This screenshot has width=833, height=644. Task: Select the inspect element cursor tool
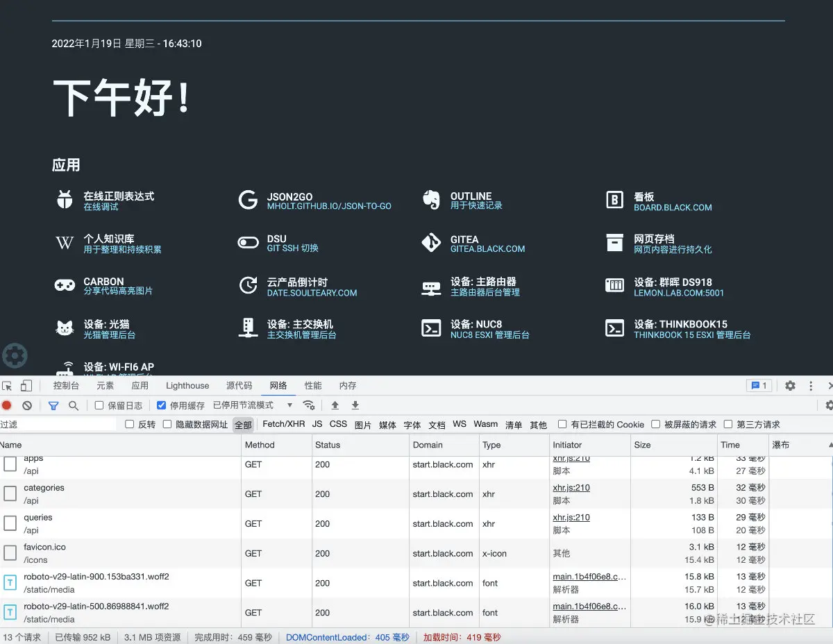[x=7, y=385]
